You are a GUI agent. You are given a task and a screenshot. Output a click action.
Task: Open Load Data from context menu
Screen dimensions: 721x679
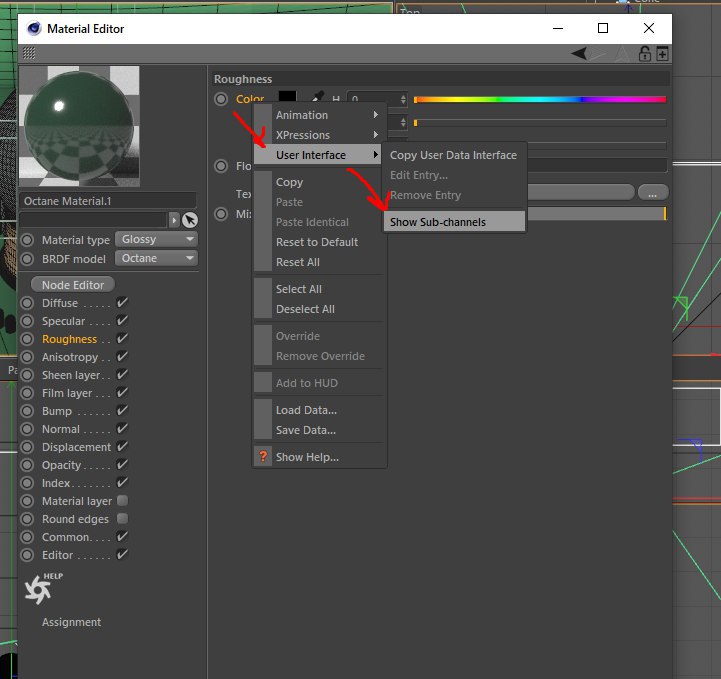point(306,410)
